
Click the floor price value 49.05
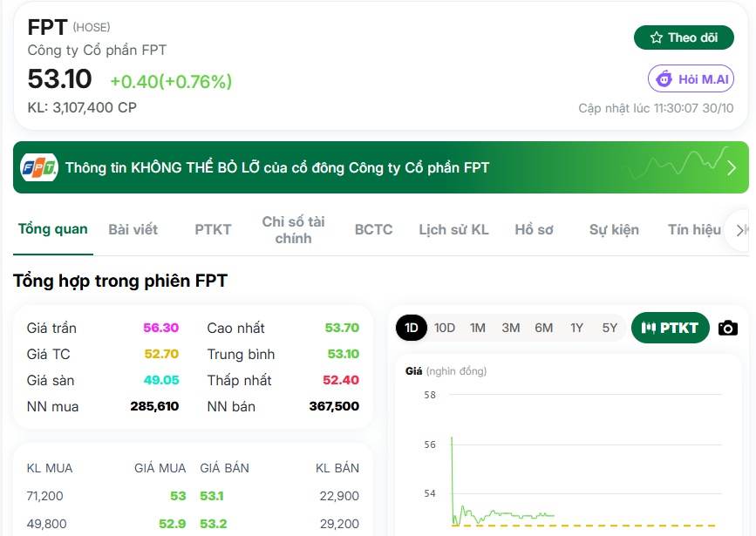(x=161, y=380)
